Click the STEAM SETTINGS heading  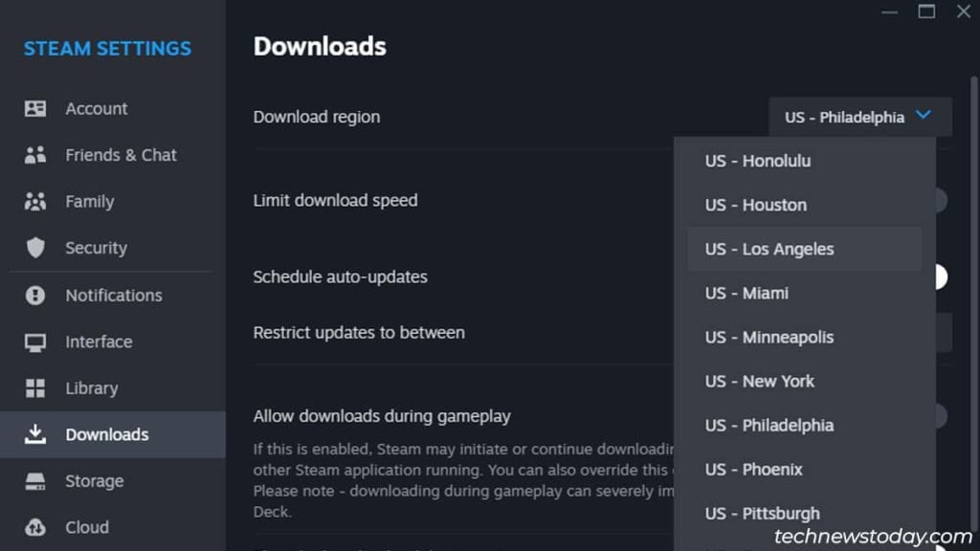pos(106,49)
